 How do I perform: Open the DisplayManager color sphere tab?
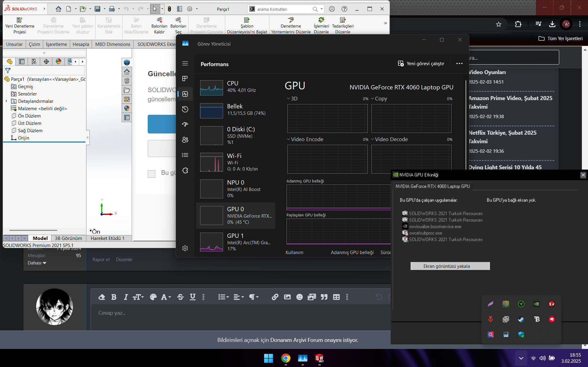[x=59, y=62]
